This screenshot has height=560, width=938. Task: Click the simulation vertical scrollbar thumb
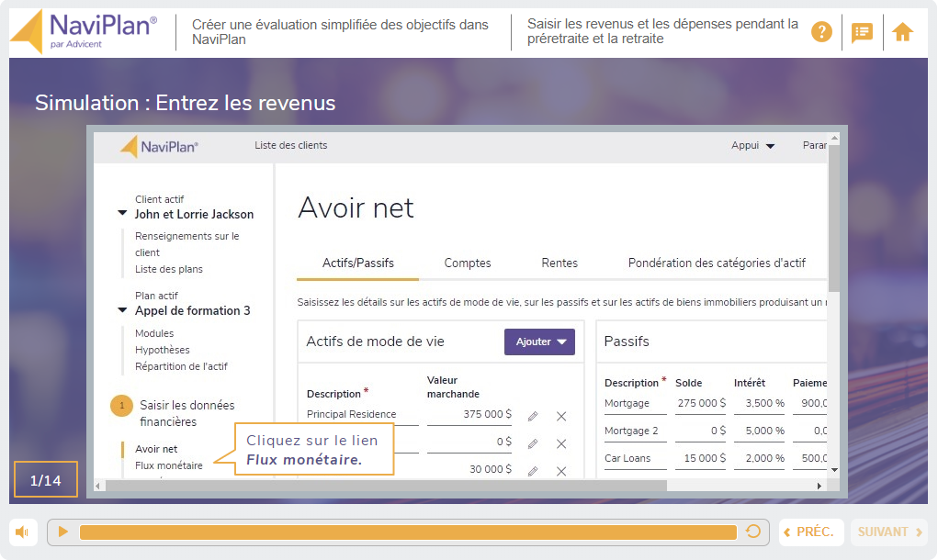coord(834,218)
